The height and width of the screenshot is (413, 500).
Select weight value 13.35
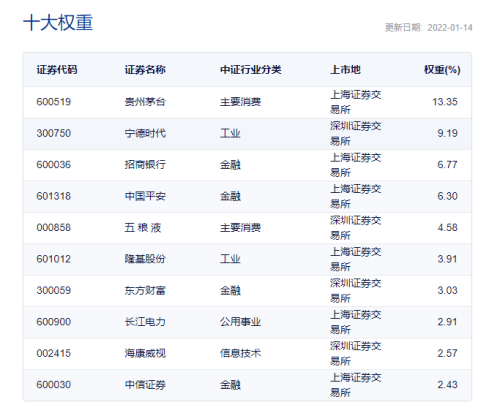445,102
